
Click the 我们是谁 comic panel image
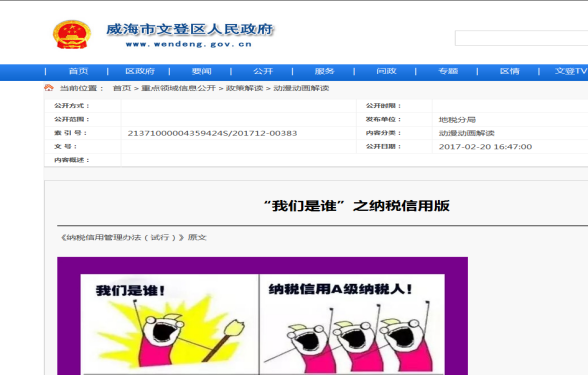click(x=170, y=324)
